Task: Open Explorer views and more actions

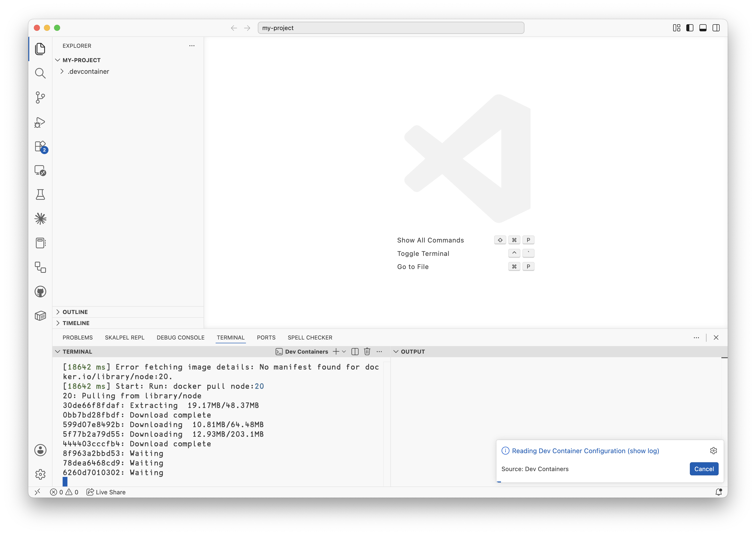Action: tap(192, 46)
